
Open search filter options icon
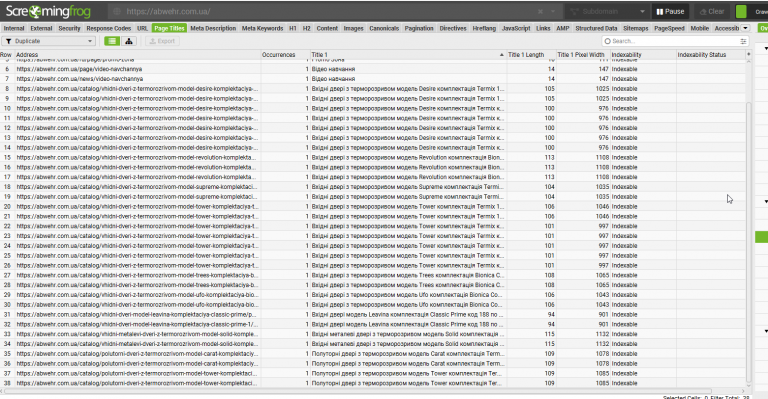click(x=743, y=41)
